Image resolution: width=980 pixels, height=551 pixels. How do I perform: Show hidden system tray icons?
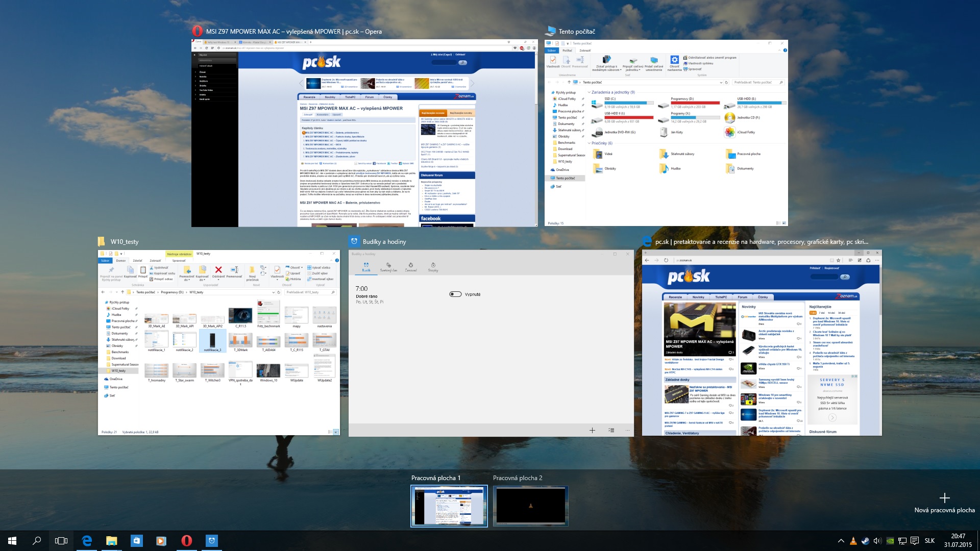pos(841,541)
